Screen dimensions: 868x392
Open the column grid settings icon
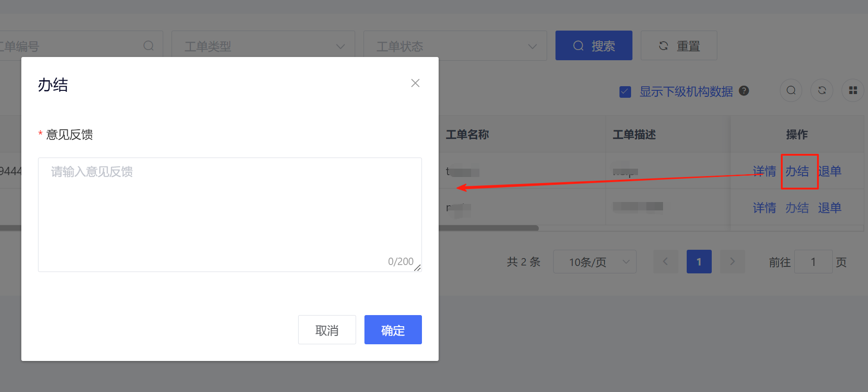853,90
